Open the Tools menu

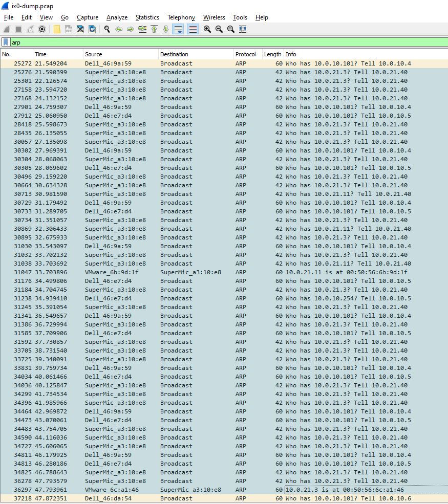tap(240, 17)
